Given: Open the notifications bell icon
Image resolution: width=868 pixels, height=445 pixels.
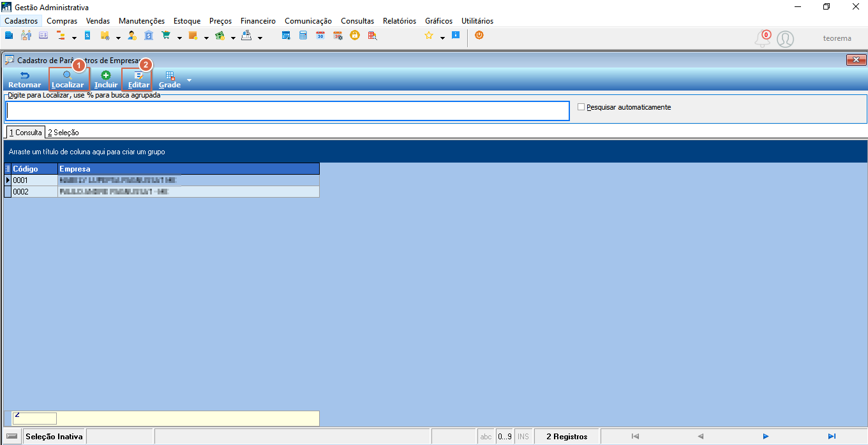Looking at the screenshot, I should (x=763, y=39).
